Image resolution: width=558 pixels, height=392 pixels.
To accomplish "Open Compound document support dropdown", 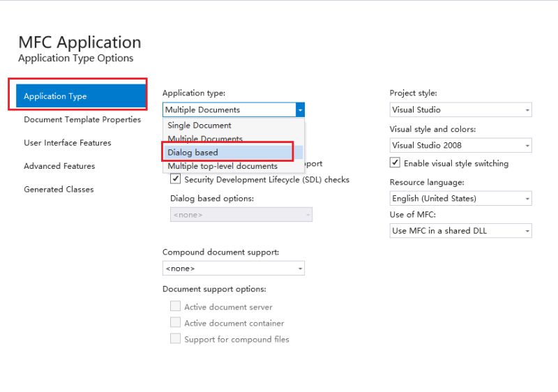I will click(x=234, y=269).
